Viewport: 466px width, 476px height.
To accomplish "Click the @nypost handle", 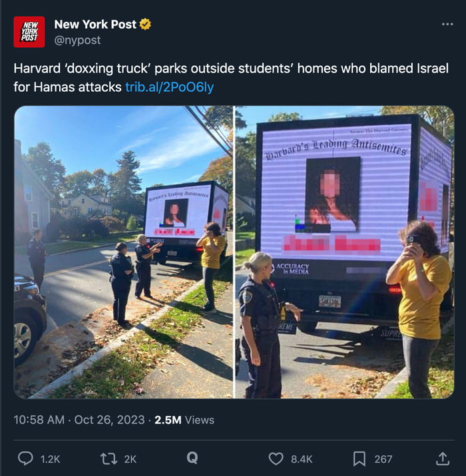I will 77,40.
